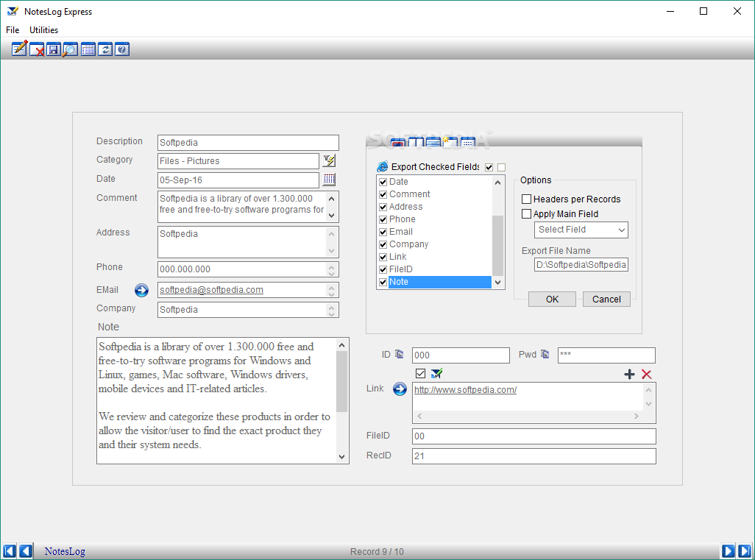
Task: Click the export fields list scrollbar thumb
Action: tap(498, 246)
